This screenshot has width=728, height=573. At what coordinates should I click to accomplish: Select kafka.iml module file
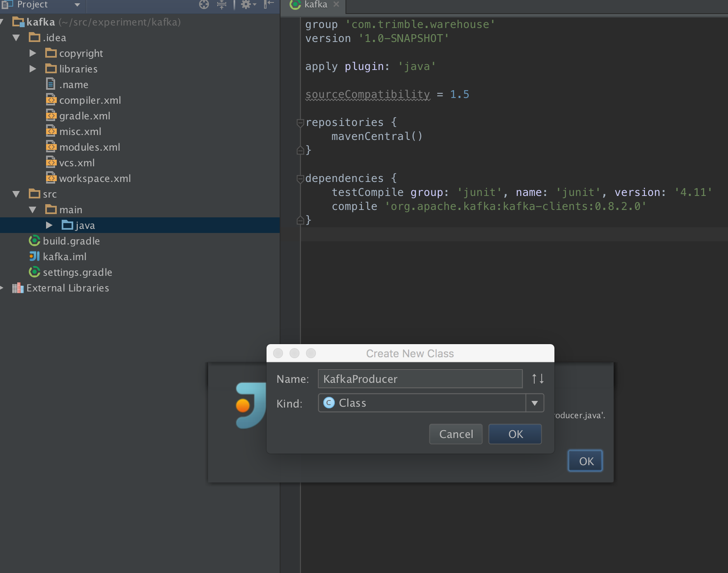(65, 257)
